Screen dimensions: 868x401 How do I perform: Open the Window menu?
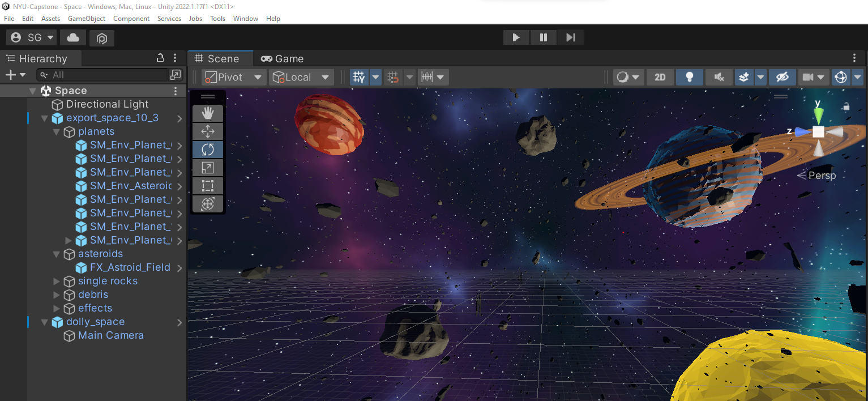click(x=246, y=19)
